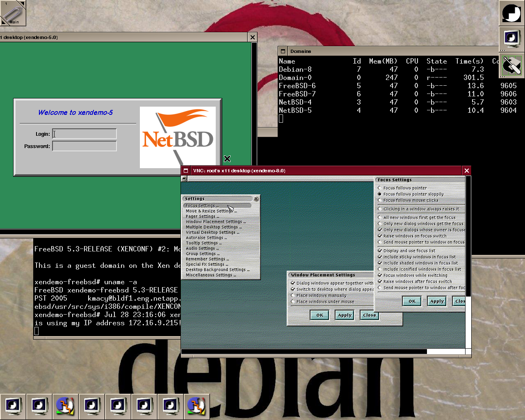Click the horizontal scrollbar of the VNC xendemo-8:0 window
This screenshot has width=525, height=420.
pyautogui.click(x=304, y=352)
